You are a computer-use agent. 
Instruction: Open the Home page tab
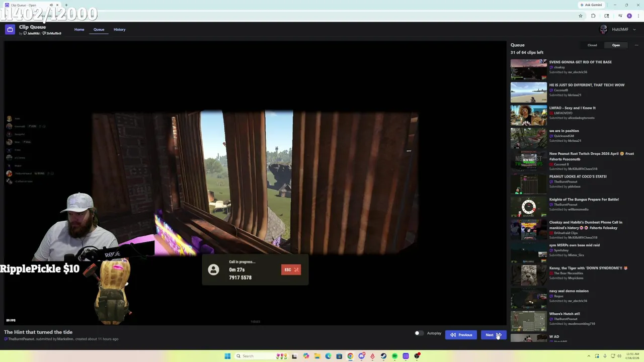point(79,30)
